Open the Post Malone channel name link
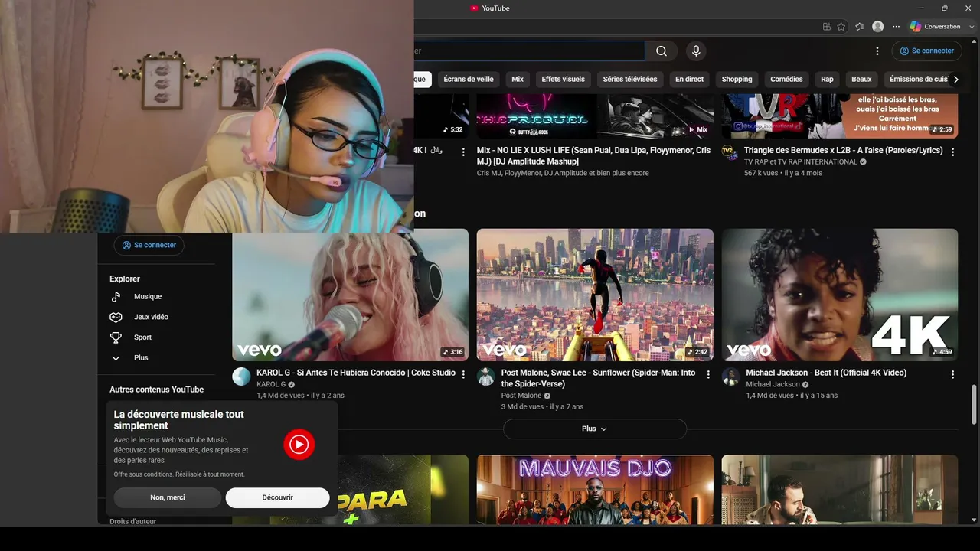The height and width of the screenshot is (551, 980). coord(521,396)
